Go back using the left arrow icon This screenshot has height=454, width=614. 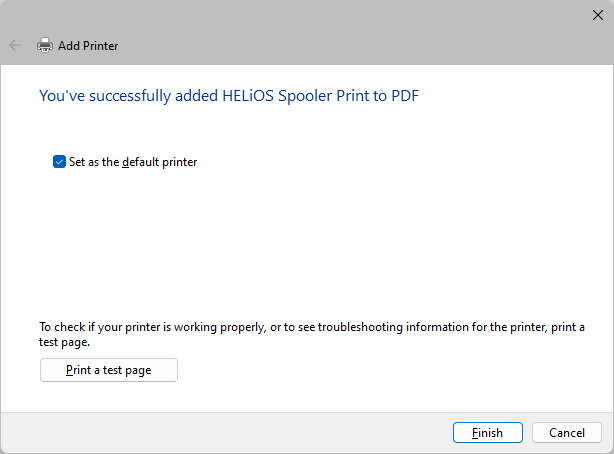[x=15, y=45]
